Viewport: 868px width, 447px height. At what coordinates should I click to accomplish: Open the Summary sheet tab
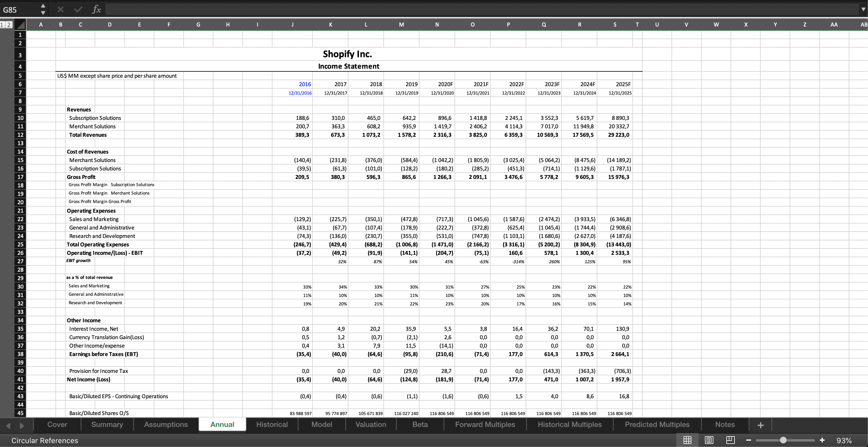107,424
